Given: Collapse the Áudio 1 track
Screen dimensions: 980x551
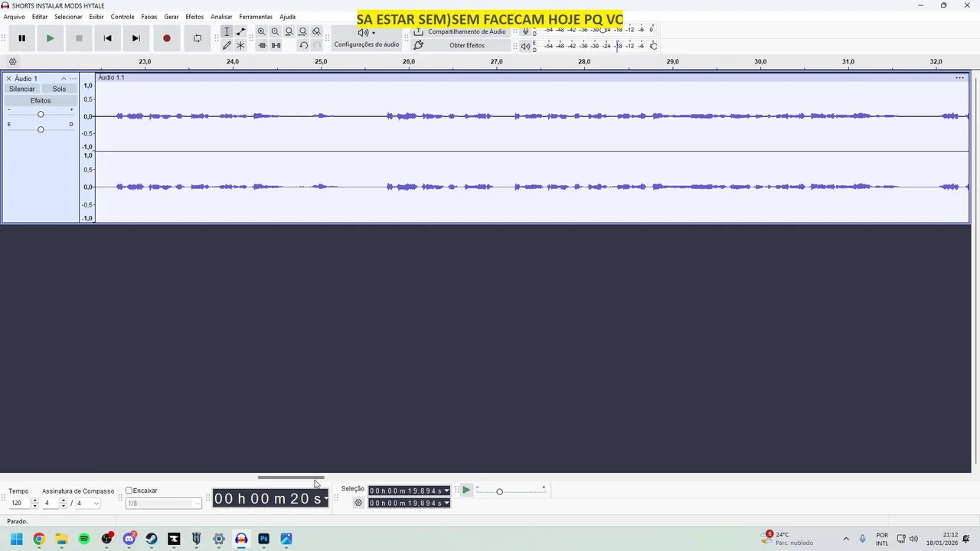Looking at the screenshot, I should [x=64, y=79].
